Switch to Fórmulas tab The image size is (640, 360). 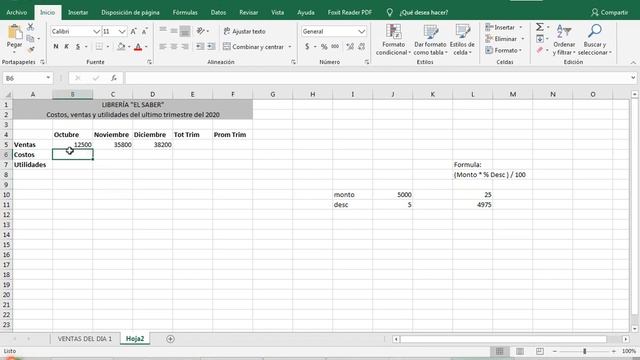(185, 12)
